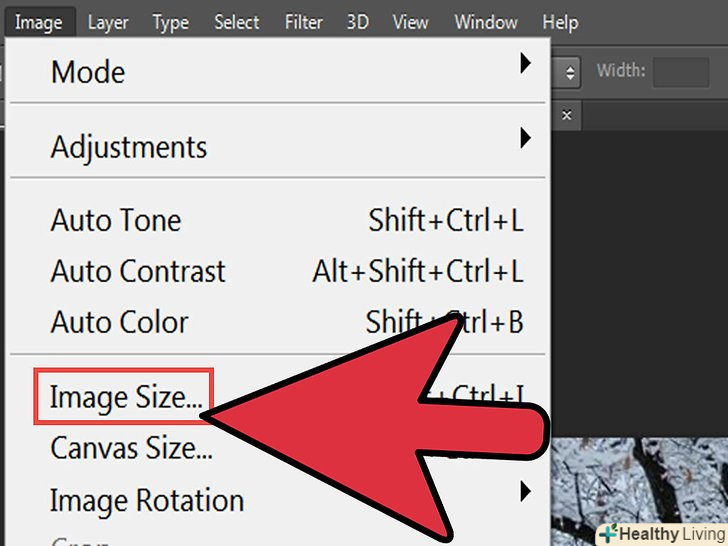728x546 pixels.
Task: Open the View menu
Action: coord(411,22)
